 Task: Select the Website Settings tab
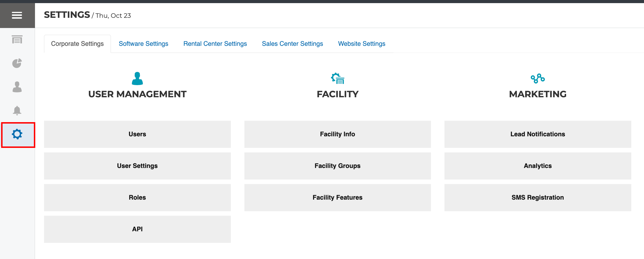362,44
